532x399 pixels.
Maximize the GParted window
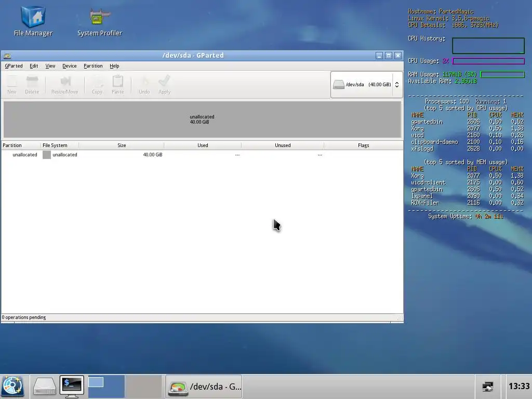(389, 56)
